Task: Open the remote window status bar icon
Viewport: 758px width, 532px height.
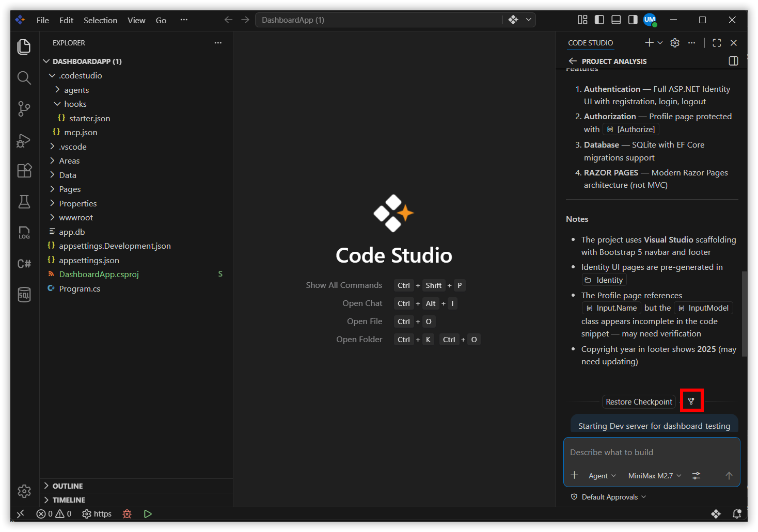Action: 20,514
